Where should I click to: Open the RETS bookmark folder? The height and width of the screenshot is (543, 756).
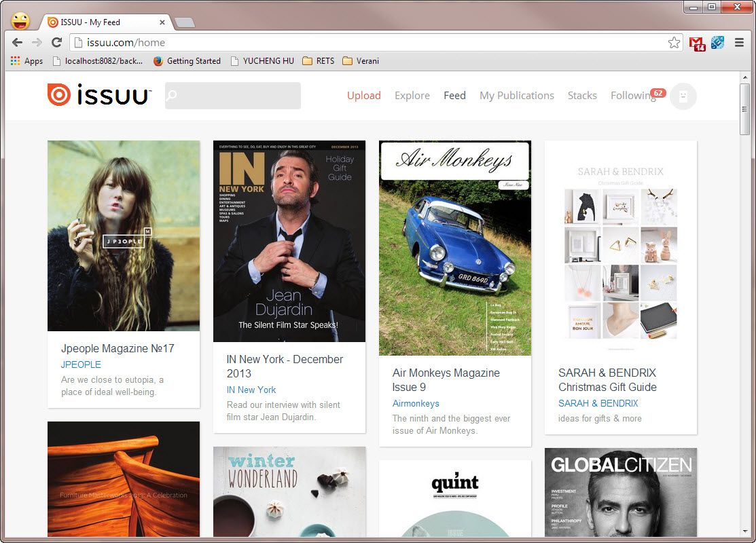(x=319, y=61)
